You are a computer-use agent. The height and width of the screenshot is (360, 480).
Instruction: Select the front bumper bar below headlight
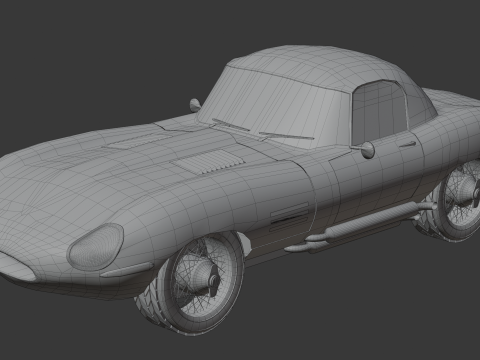(127, 270)
